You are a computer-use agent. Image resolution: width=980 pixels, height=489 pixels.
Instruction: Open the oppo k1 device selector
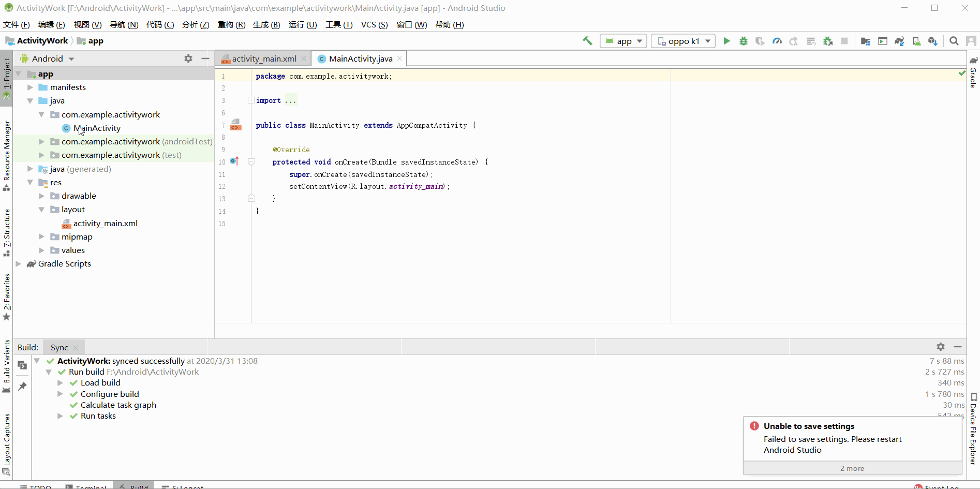(x=683, y=41)
